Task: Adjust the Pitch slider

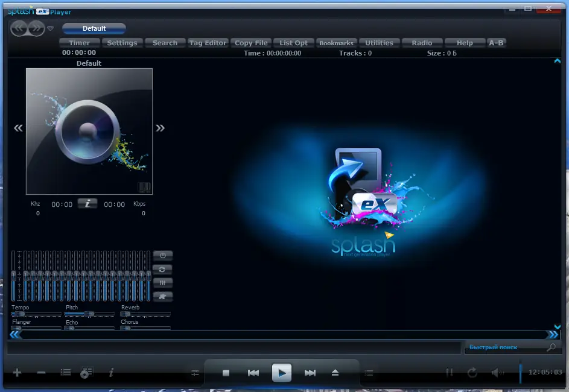Action: 90,314
